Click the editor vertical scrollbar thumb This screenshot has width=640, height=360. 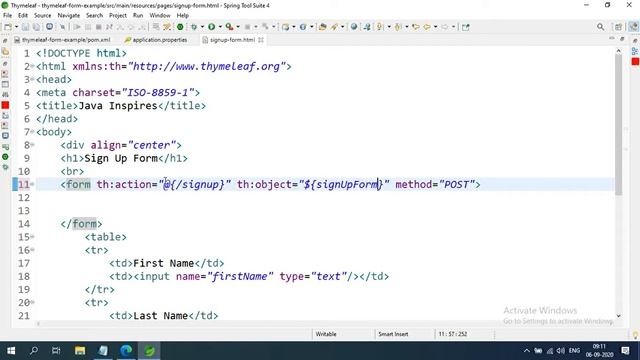click(618, 124)
